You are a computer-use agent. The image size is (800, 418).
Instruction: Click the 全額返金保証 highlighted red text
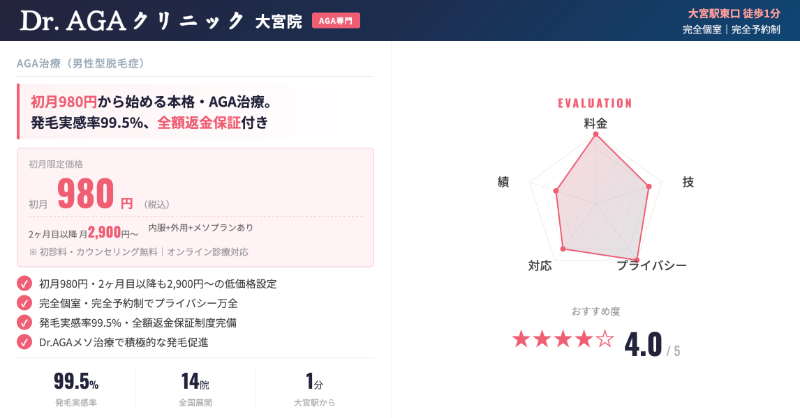[x=198, y=123]
